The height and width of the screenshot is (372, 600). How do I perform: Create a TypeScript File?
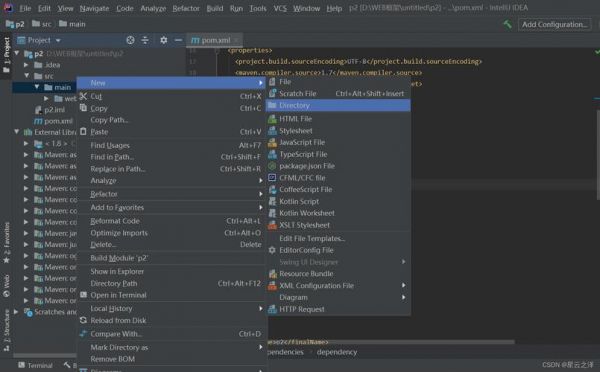click(x=338, y=154)
